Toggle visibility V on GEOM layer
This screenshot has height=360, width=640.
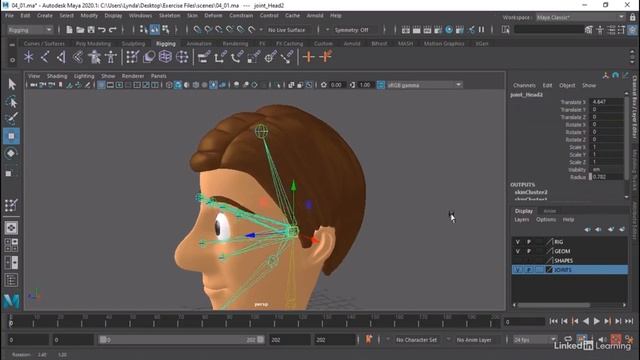(x=518, y=251)
